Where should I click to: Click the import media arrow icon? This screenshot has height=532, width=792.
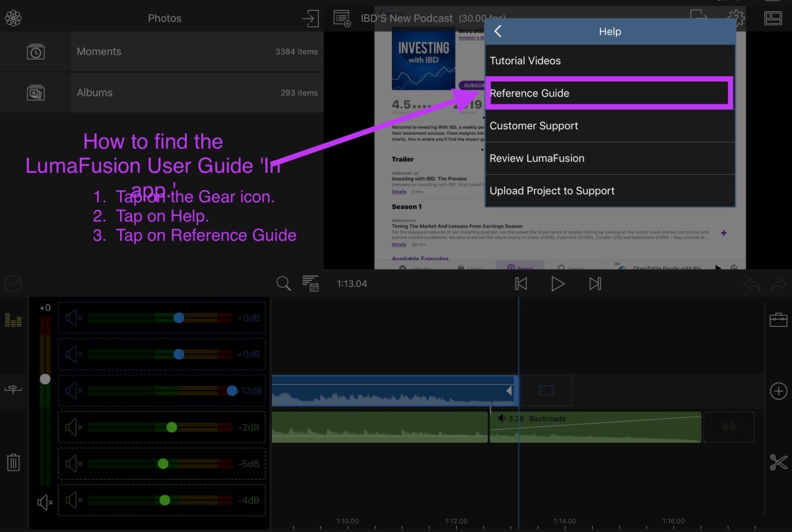[310, 18]
